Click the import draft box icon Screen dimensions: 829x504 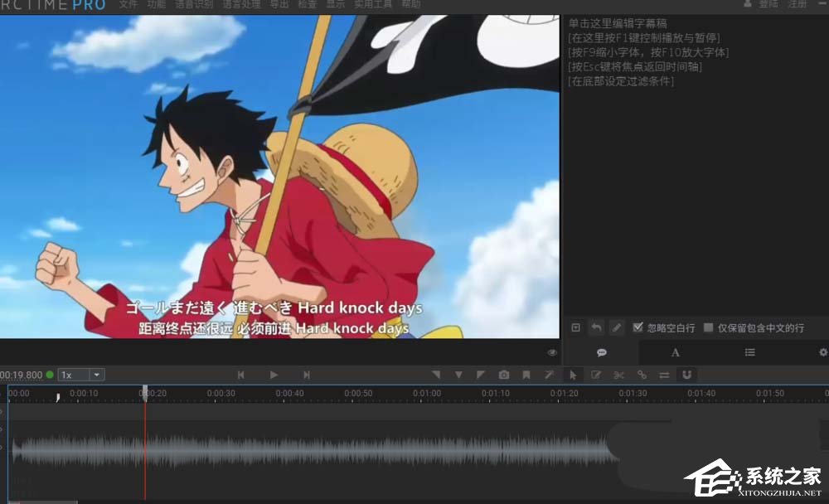tap(576, 328)
